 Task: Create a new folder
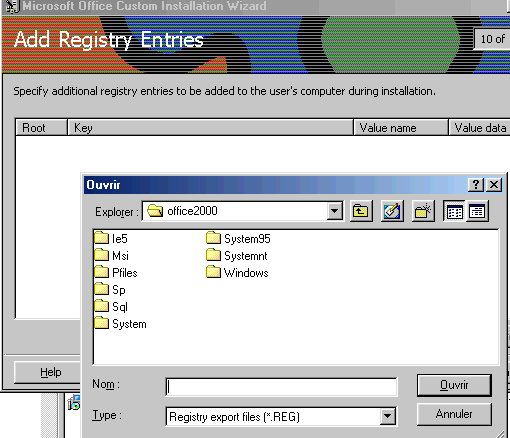coord(423,211)
